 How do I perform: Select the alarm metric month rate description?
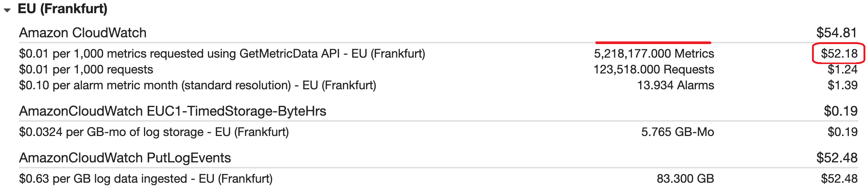pyautogui.click(x=197, y=86)
